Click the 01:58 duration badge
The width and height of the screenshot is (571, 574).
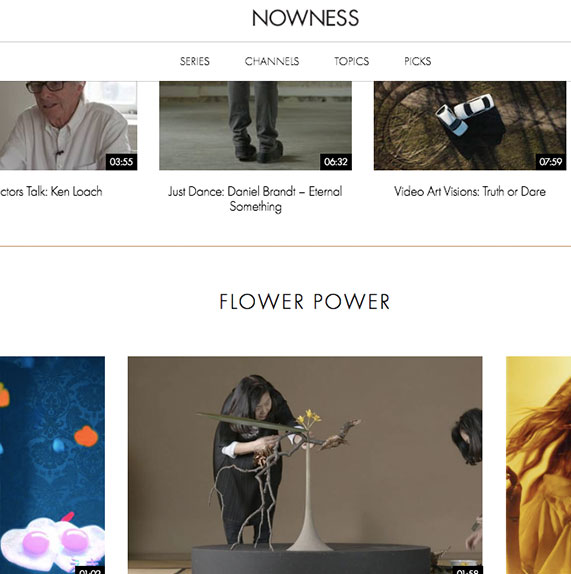coord(467,570)
